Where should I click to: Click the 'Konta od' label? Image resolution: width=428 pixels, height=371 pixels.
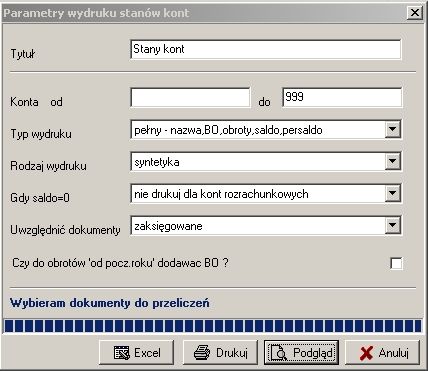pyautogui.click(x=36, y=102)
